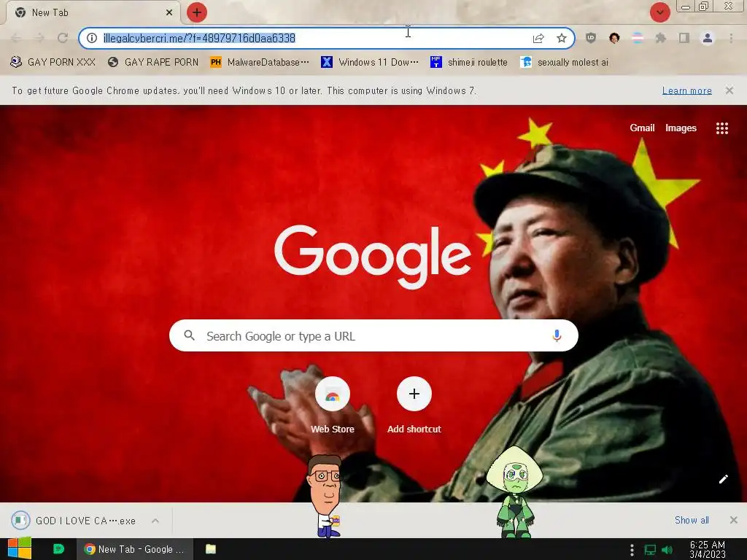
Task: Open the Web Store shortcut
Action: pos(333,405)
